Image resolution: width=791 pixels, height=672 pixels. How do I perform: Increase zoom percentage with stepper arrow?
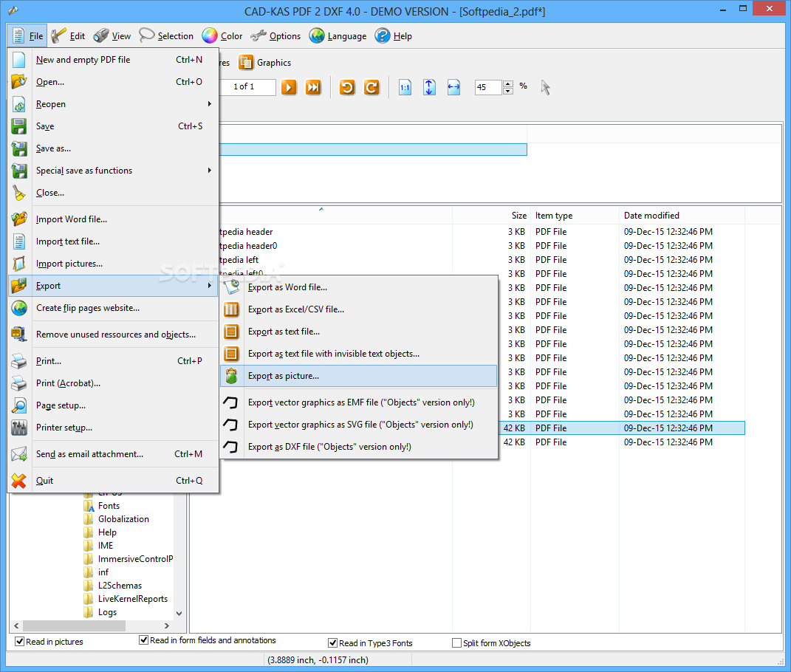508,83
